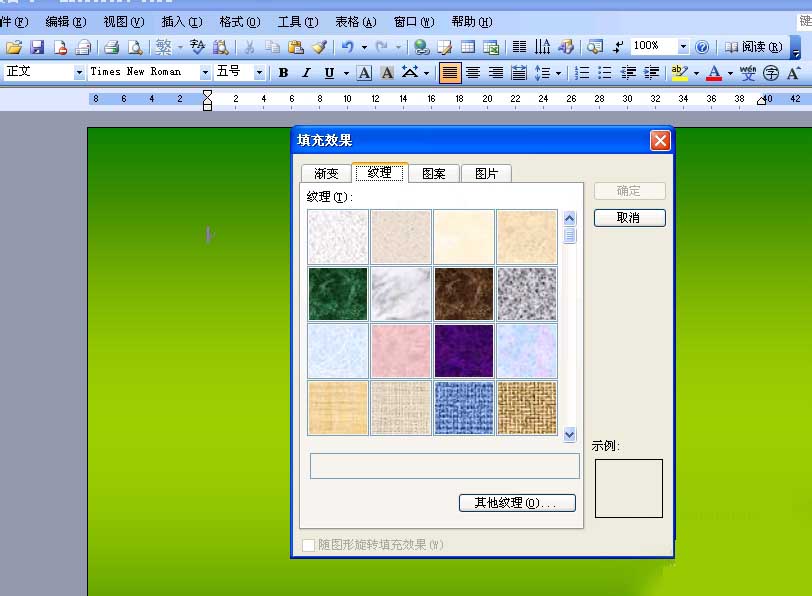Viewport: 812px width, 596px height.
Task: Switch to the 图案 tab
Action: tap(434, 173)
